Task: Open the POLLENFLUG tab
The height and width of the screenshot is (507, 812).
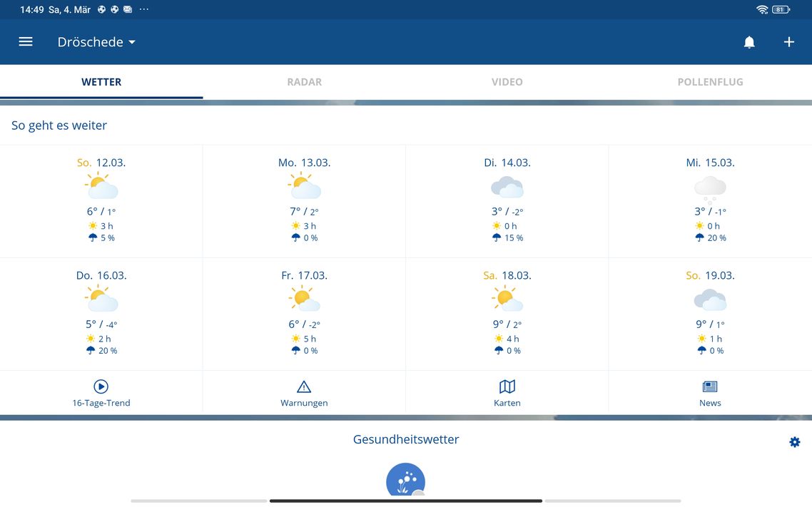Action: point(710,82)
